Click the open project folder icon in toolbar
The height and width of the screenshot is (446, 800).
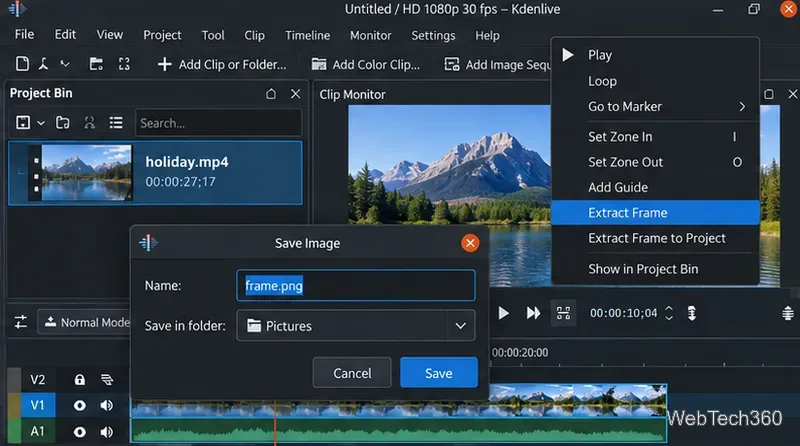[x=96, y=64]
